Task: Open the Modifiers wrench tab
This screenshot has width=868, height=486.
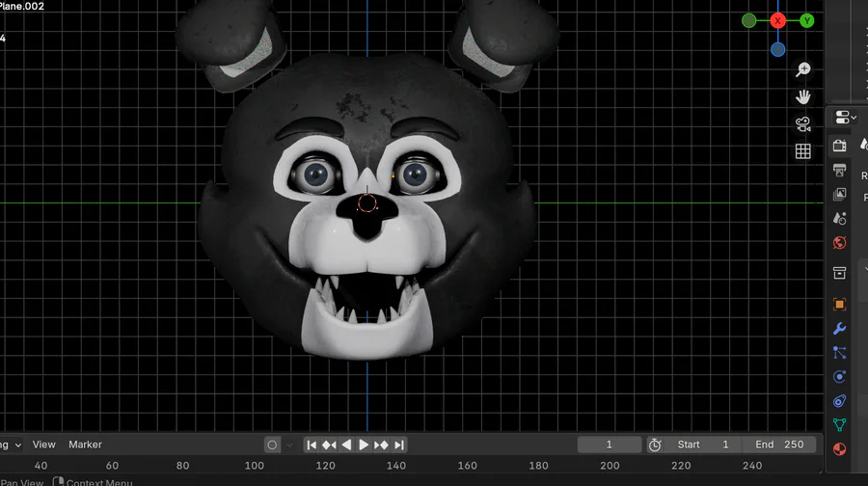Action: 840,329
